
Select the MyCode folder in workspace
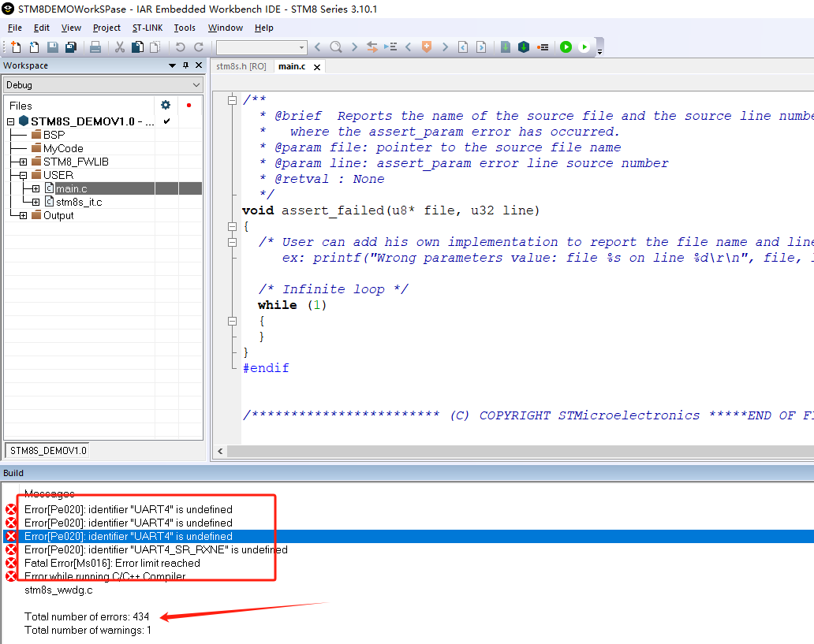pyautogui.click(x=63, y=148)
